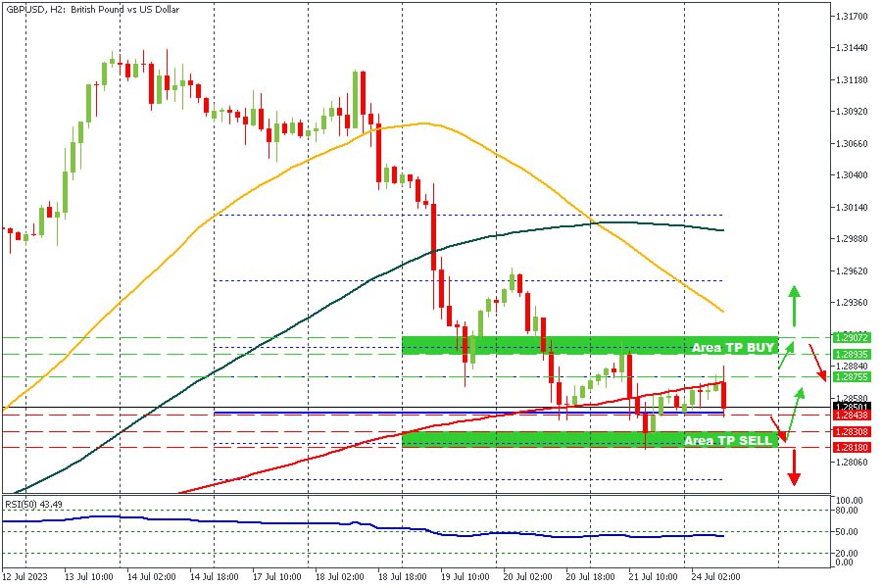Click the 19 Jul 10:00 time label
The image size is (882, 588).
(465, 577)
